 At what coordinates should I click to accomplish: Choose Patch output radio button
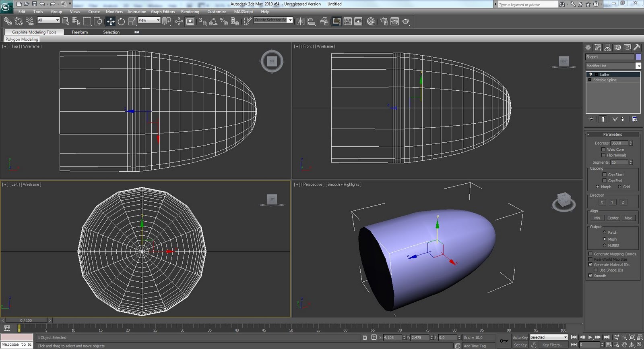605,233
